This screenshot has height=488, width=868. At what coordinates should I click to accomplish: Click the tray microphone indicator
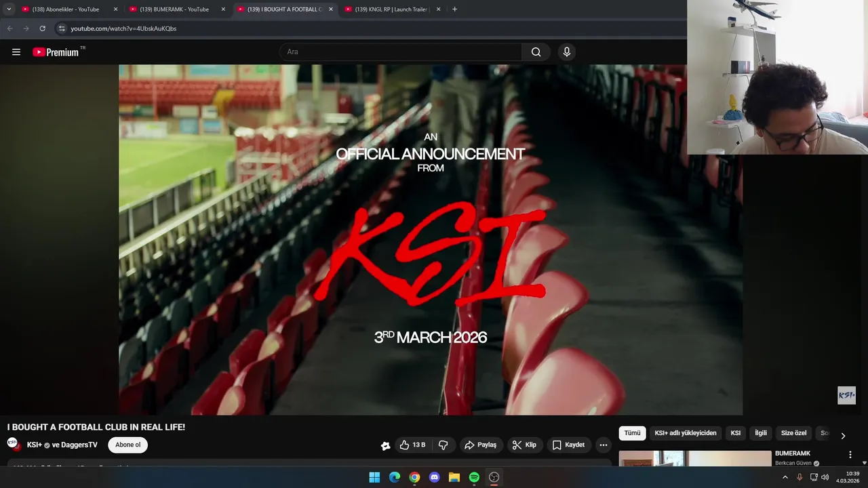point(800,477)
